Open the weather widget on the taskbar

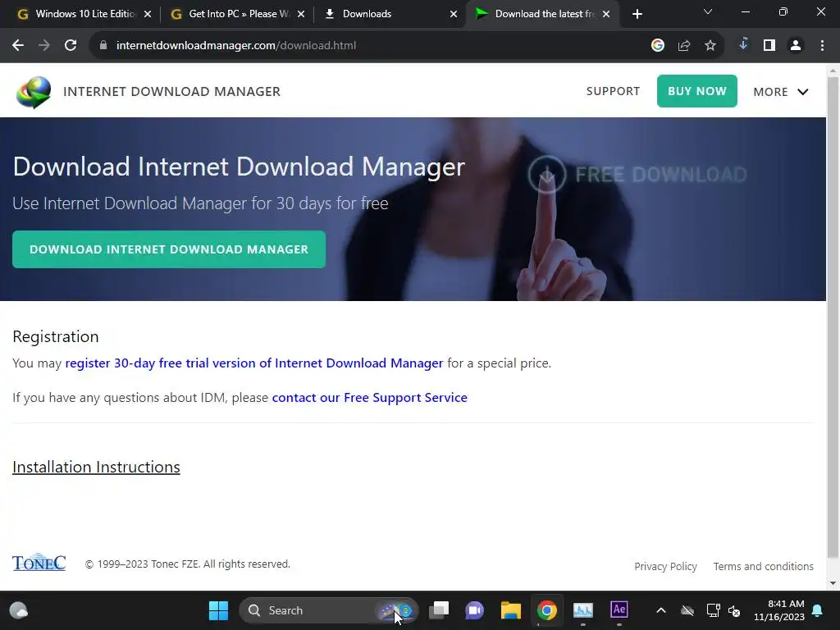tap(19, 610)
